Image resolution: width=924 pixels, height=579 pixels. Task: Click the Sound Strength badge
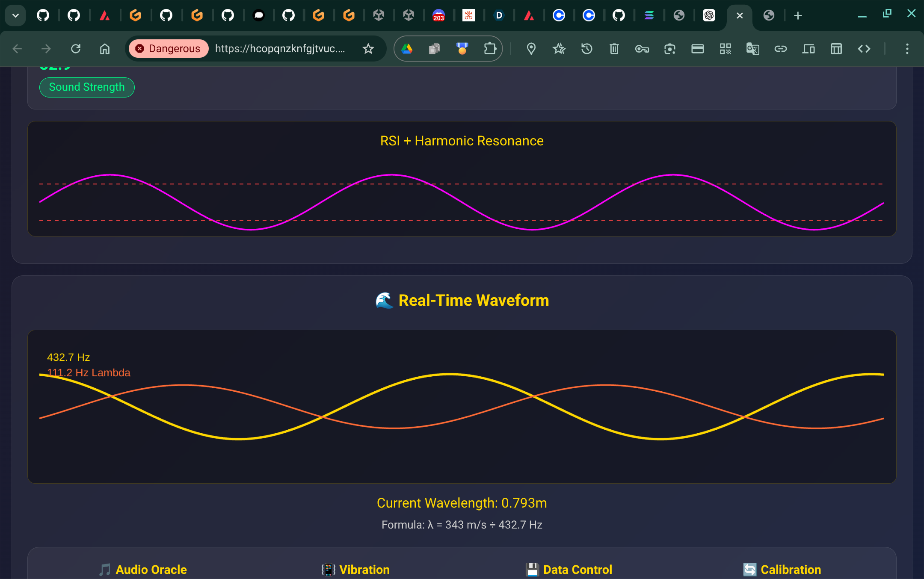[87, 87]
